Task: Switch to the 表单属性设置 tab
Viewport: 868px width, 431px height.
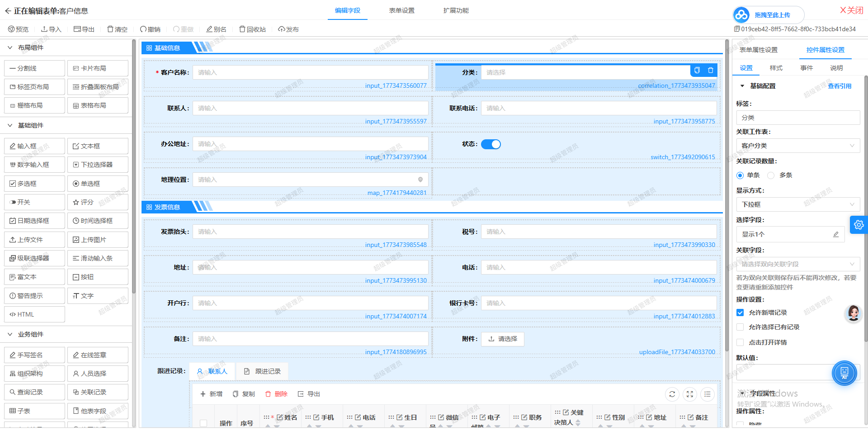Action: click(758, 50)
